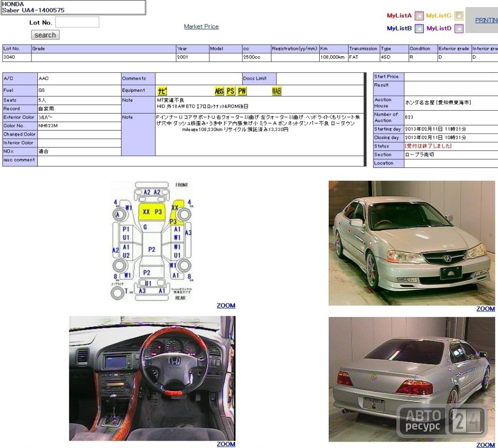Click the fuel value GS
498x448 pixels.
coord(42,90)
